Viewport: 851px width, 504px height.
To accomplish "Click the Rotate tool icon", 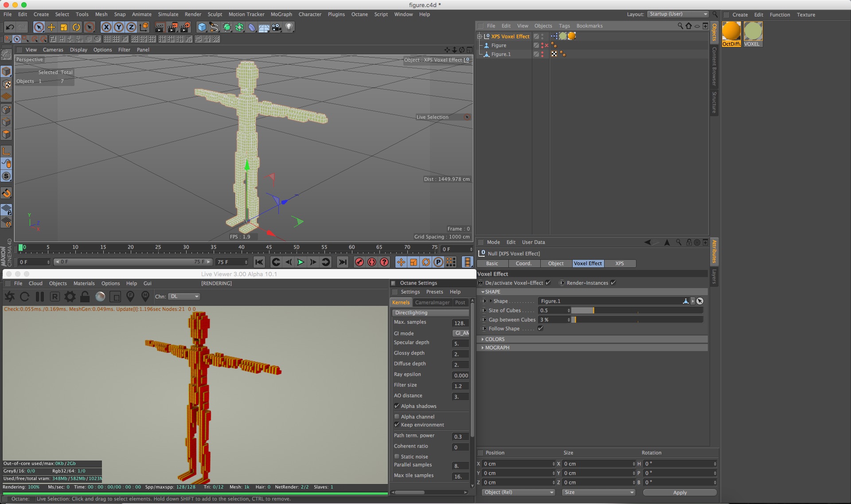I will pyautogui.click(x=76, y=27).
